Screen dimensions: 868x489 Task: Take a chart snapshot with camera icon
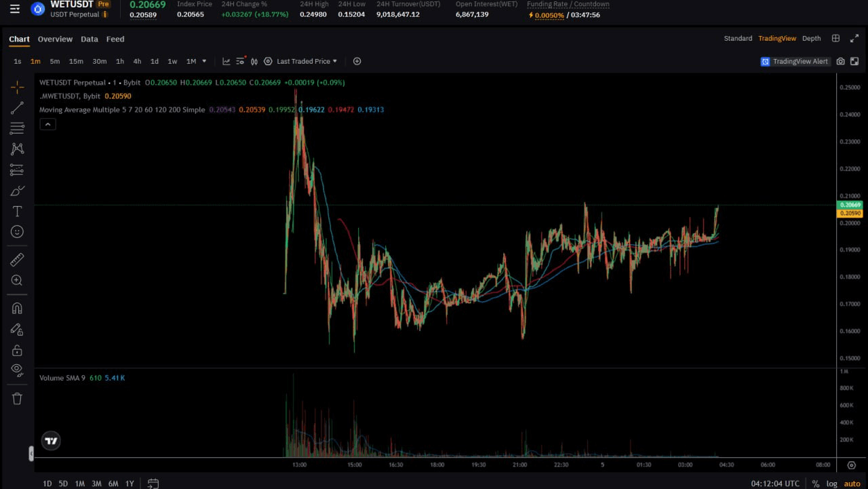pyautogui.click(x=840, y=61)
